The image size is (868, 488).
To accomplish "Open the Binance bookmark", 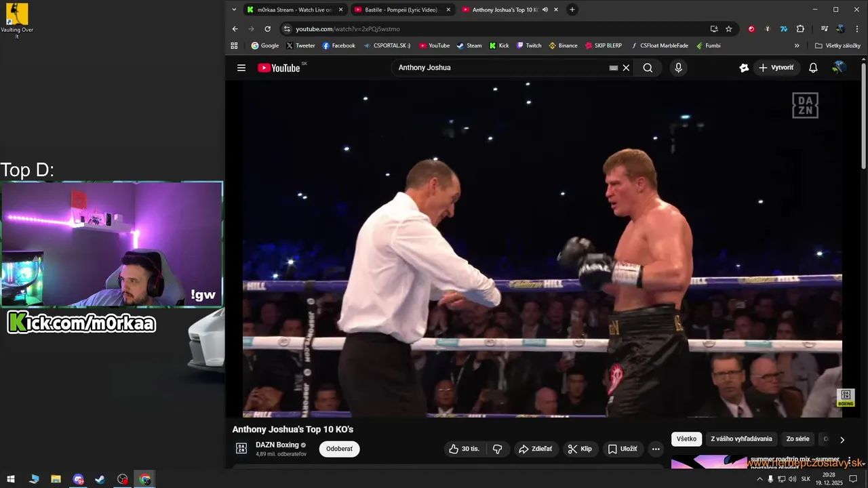I will 563,45.
